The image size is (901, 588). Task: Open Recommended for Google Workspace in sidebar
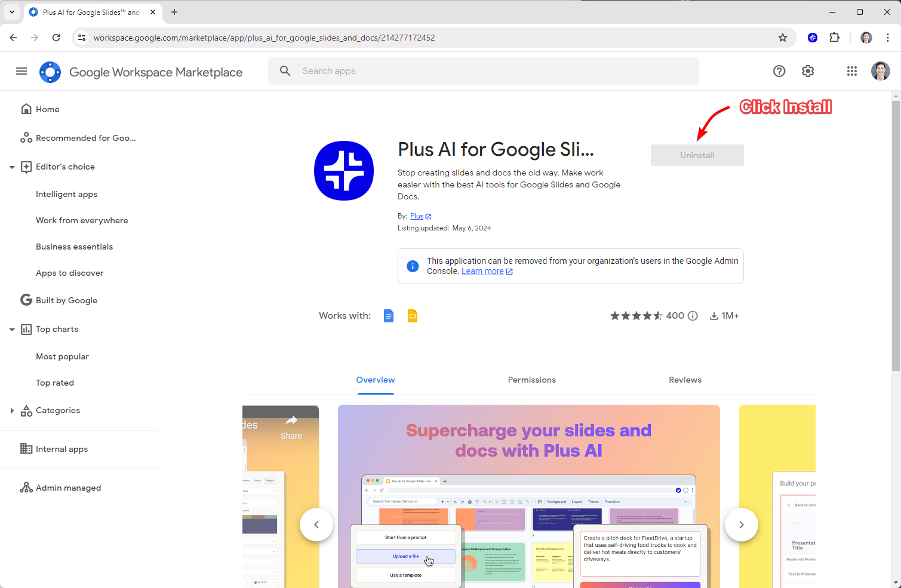pos(79,138)
